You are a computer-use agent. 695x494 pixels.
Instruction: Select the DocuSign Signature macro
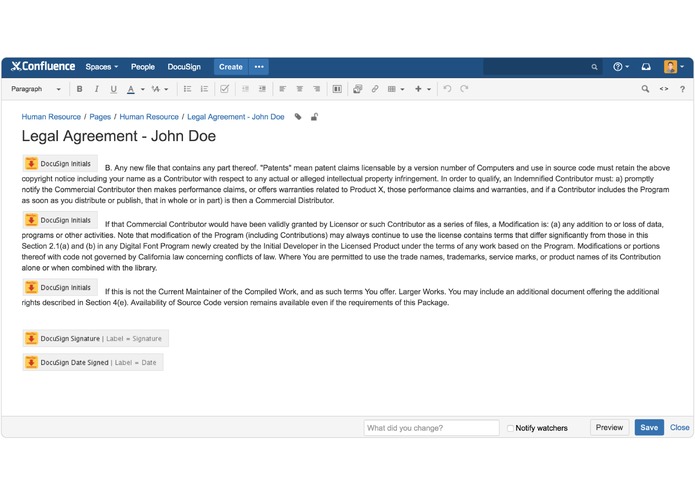point(95,338)
